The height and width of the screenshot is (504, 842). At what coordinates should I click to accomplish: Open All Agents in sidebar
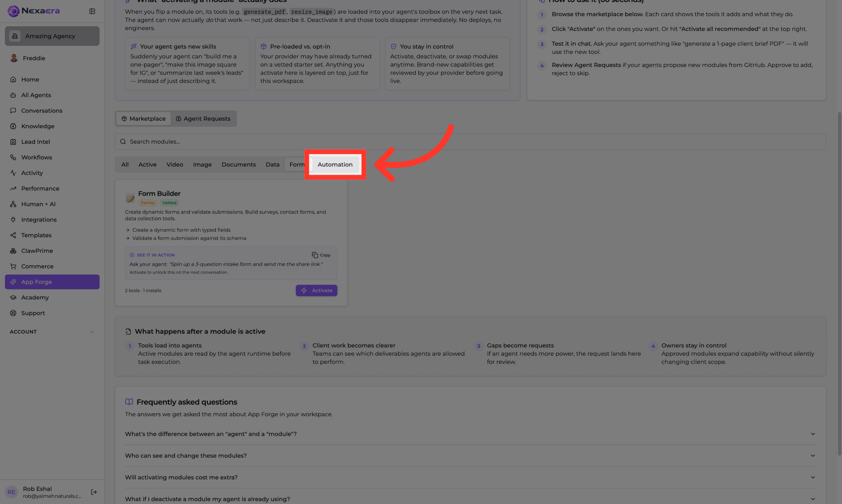[x=52, y=95]
